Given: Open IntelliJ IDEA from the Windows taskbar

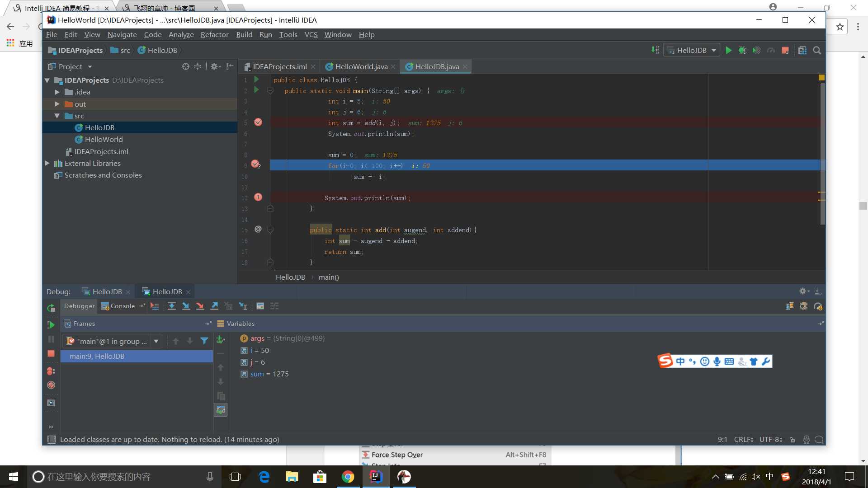Looking at the screenshot, I should [376, 477].
